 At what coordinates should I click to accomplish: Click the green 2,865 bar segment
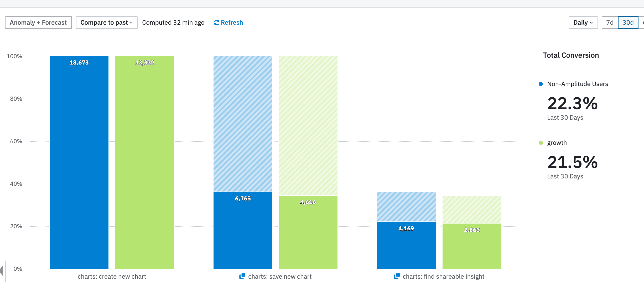(x=472, y=246)
